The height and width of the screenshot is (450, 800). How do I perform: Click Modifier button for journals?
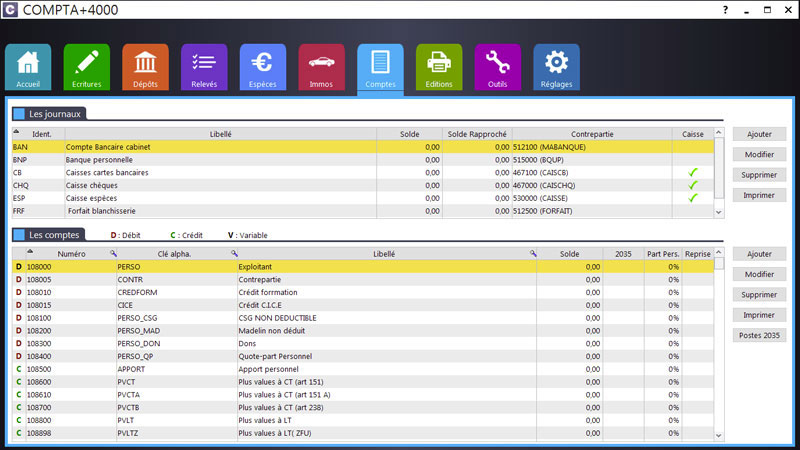pyautogui.click(x=759, y=155)
